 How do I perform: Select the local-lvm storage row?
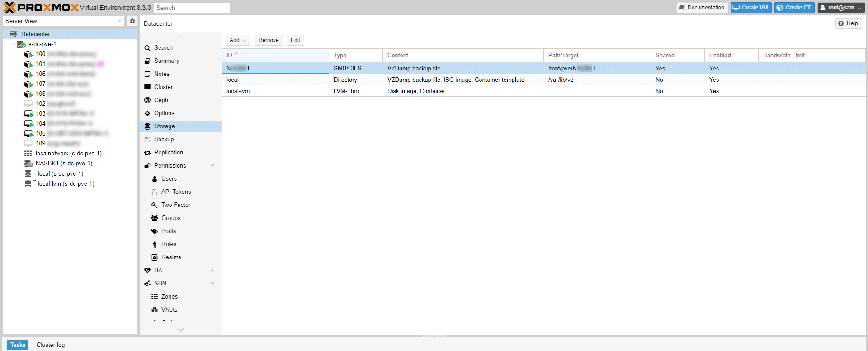point(544,91)
